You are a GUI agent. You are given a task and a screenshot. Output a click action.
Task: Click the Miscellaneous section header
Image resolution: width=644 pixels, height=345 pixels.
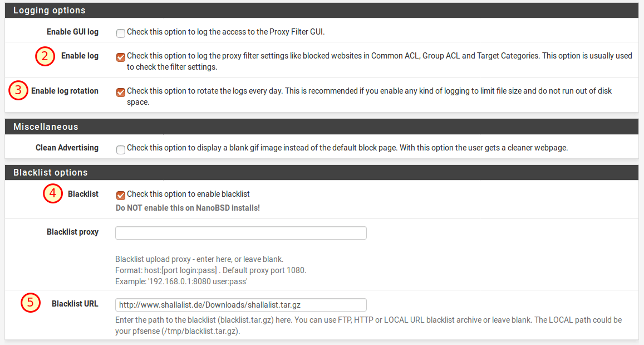coord(46,127)
